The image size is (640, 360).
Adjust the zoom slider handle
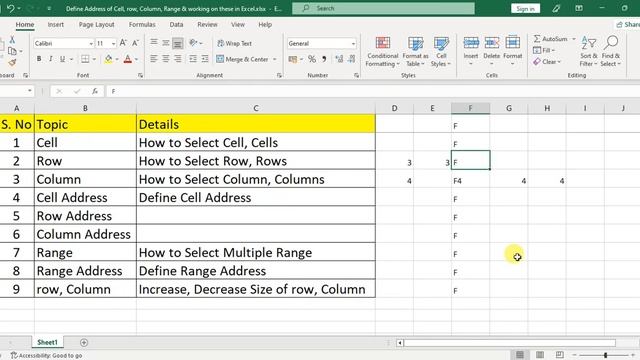pos(606,355)
